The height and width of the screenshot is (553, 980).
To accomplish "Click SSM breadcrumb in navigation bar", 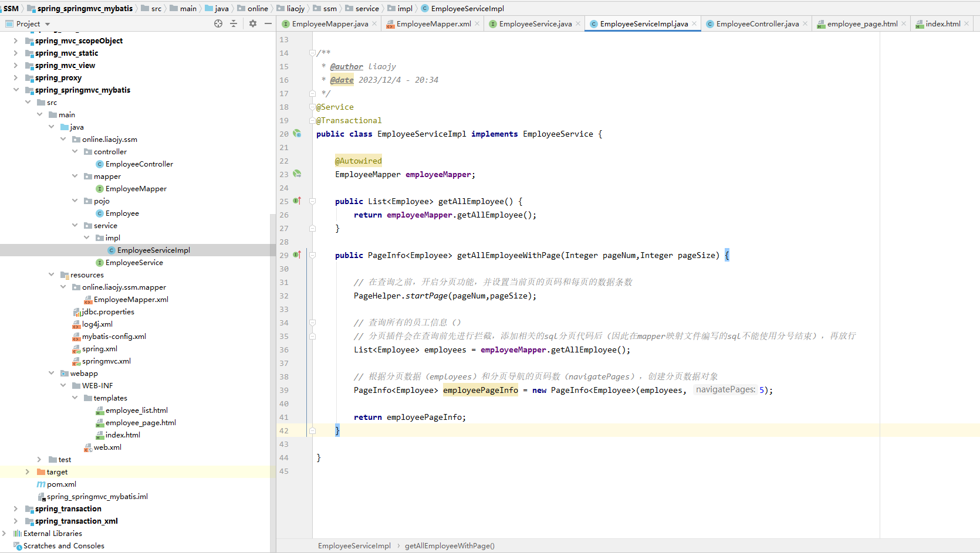I will 11,8.
